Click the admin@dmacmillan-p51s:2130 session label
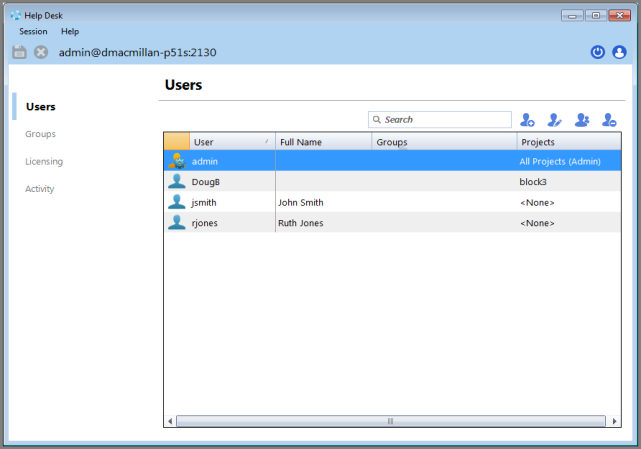The image size is (641, 449). [x=137, y=52]
